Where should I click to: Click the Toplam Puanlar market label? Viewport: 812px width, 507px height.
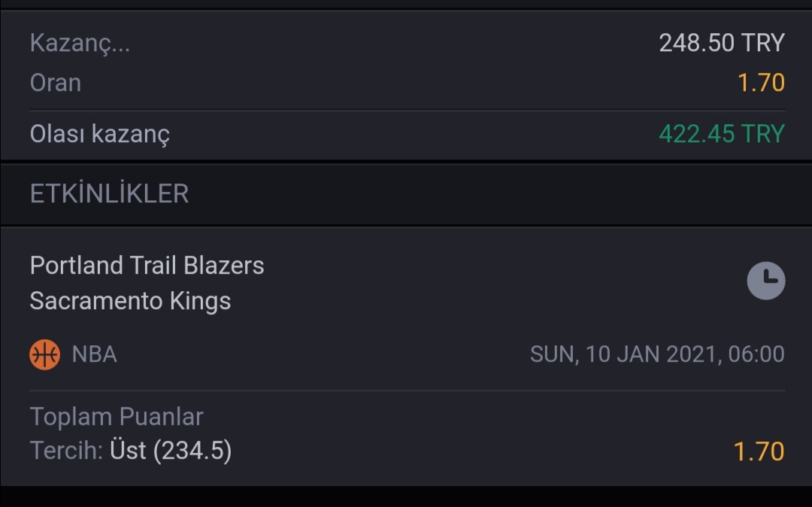pos(117,417)
